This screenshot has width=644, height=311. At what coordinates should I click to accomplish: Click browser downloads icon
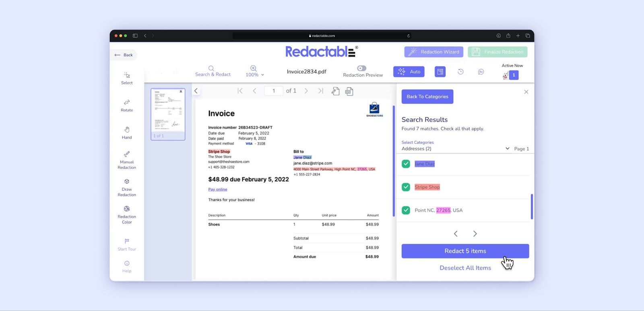(x=499, y=36)
